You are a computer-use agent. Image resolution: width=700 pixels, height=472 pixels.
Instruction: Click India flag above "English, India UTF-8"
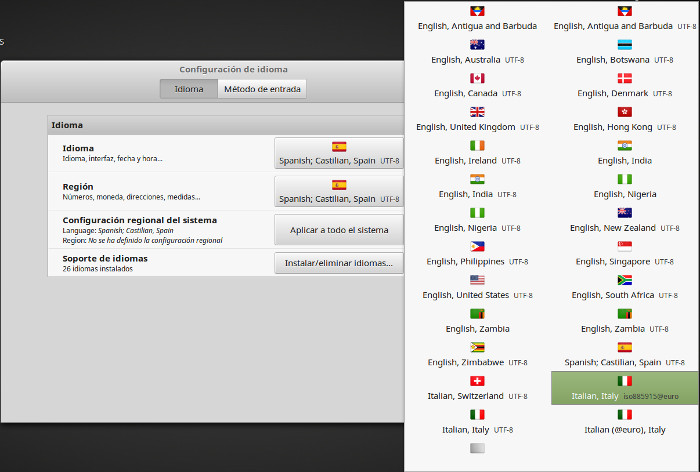477,180
